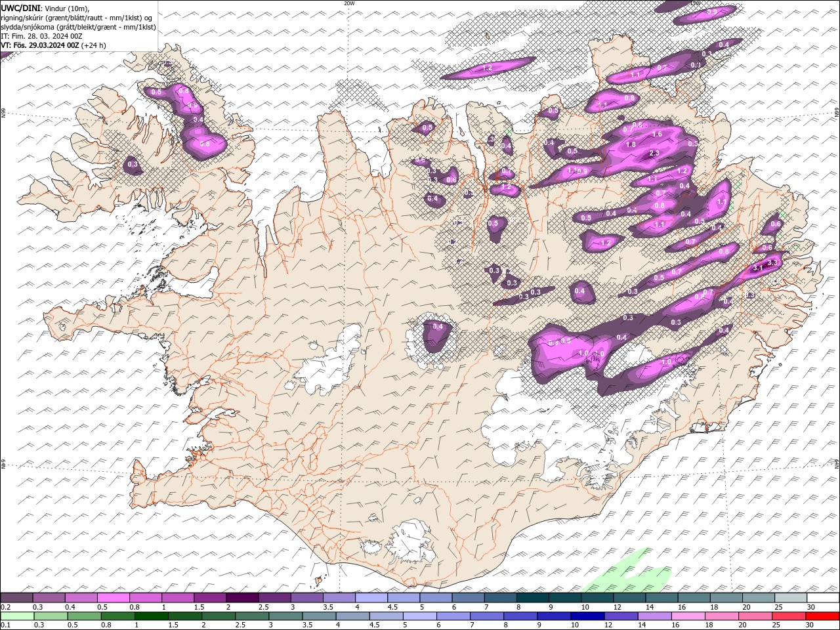Screen dimensions: 840x630
Task: Click the 'rigning/skúrir' legend description line
Action: [x=77, y=18]
